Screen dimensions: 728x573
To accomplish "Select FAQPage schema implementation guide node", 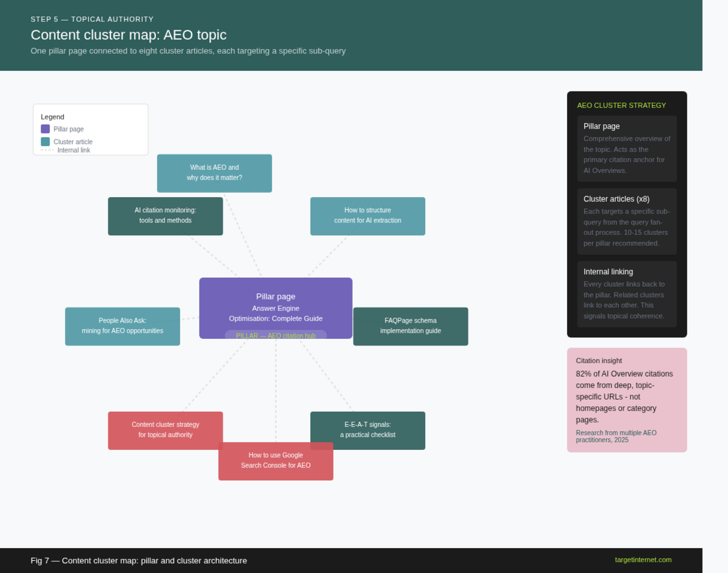I will click(410, 326).
